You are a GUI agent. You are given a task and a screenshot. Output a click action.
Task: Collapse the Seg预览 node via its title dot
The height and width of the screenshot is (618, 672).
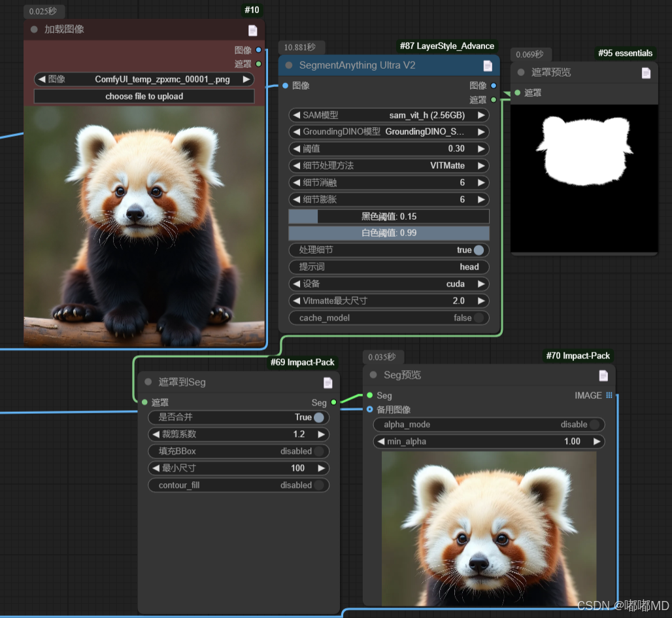point(373,375)
